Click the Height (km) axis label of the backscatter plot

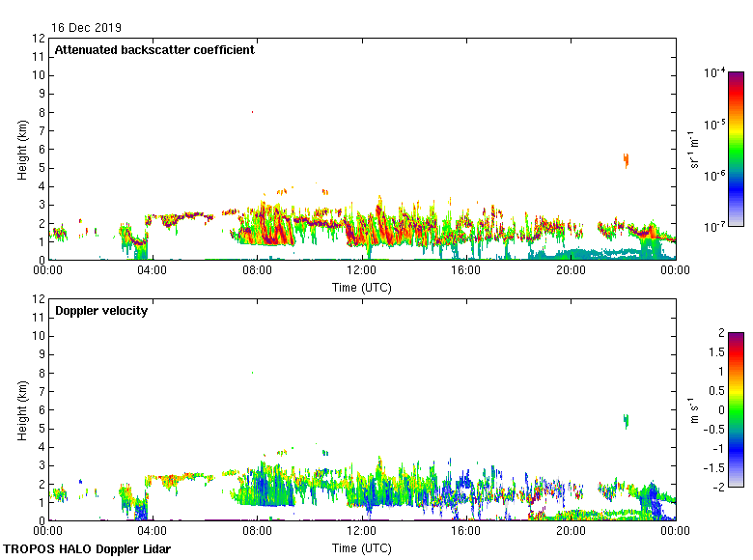(21, 149)
